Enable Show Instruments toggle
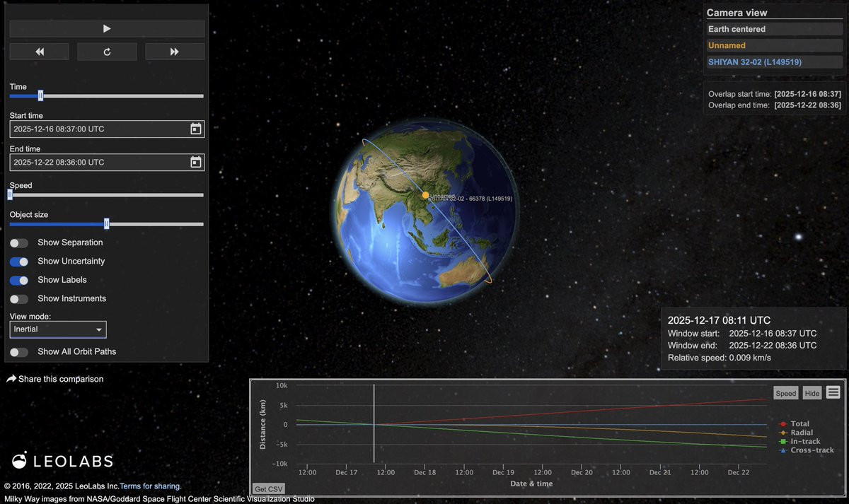Screen dimensions: 849x504 point(19,299)
